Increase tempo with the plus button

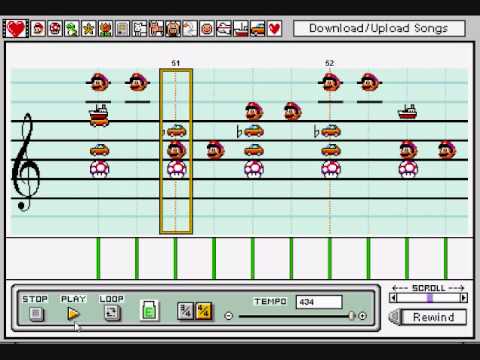click(362, 316)
